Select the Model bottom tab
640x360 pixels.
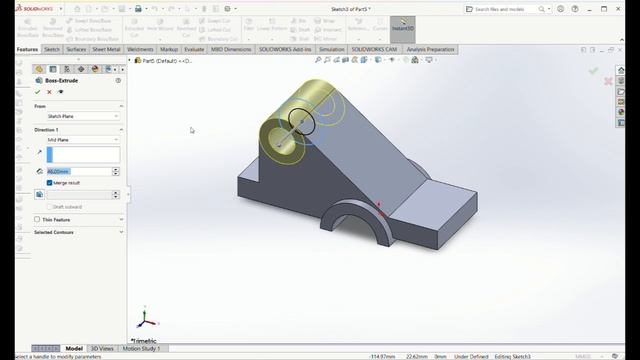point(74,349)
